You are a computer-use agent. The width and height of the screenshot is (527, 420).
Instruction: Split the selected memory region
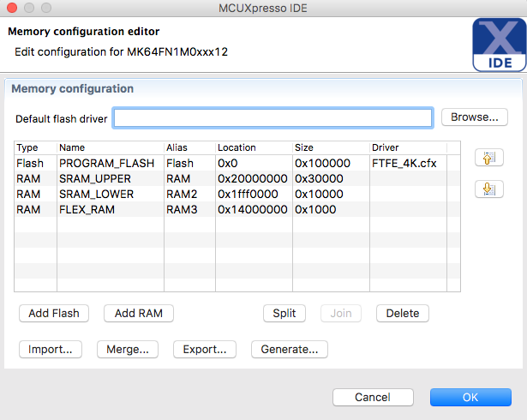point(284,313)
